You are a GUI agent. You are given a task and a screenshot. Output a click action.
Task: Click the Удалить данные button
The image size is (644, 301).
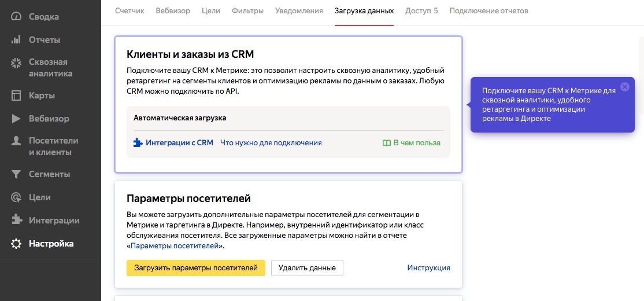point(307,267)
